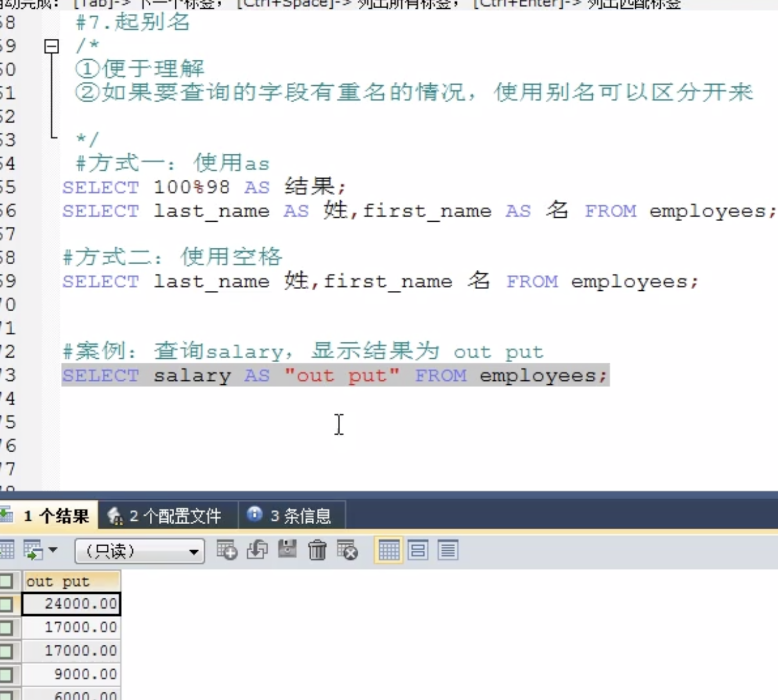The image size is (778, 700).
Task: Select the 17000.00 cell directly above 9000.00
Action: point(71,651)
